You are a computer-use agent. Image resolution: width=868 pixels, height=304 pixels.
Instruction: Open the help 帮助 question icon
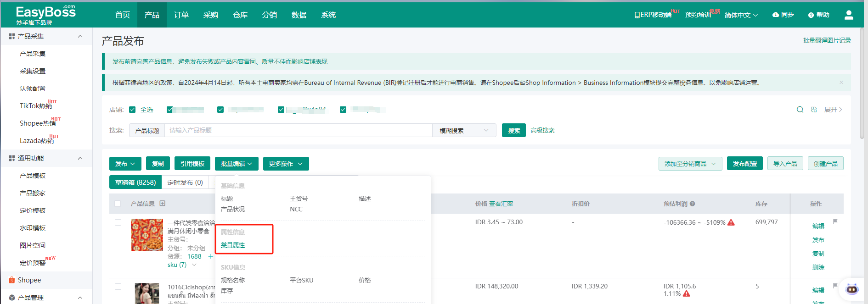(811, 15)
